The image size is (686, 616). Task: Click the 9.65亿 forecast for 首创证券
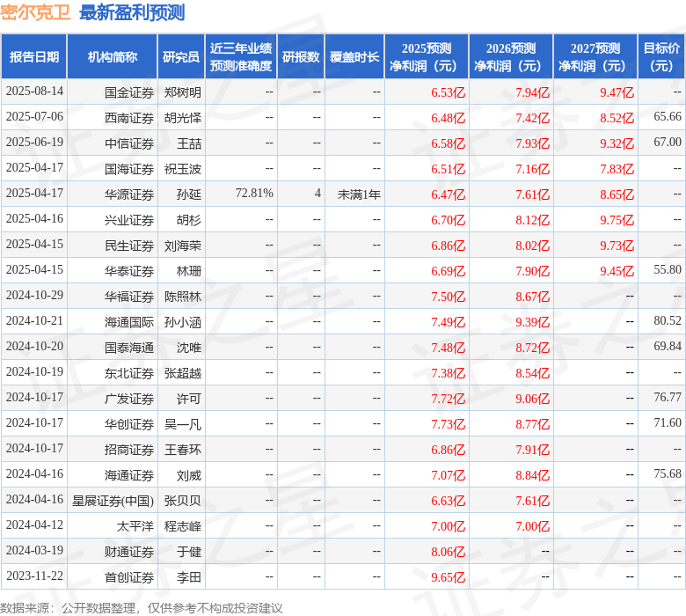pos(448,577)
